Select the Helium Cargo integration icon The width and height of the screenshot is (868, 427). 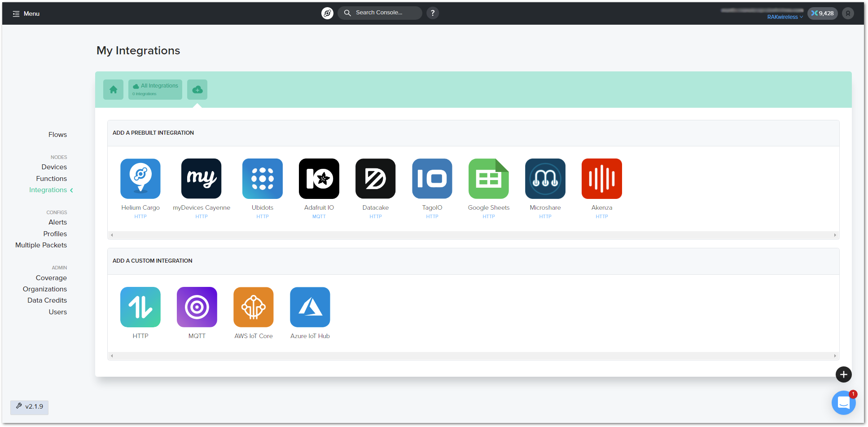[140, 179]
